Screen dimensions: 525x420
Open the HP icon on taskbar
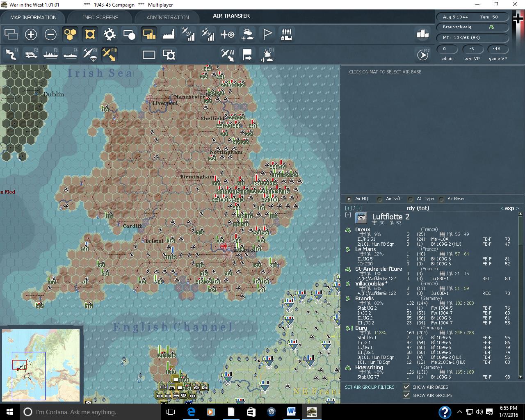coord(271,412)
